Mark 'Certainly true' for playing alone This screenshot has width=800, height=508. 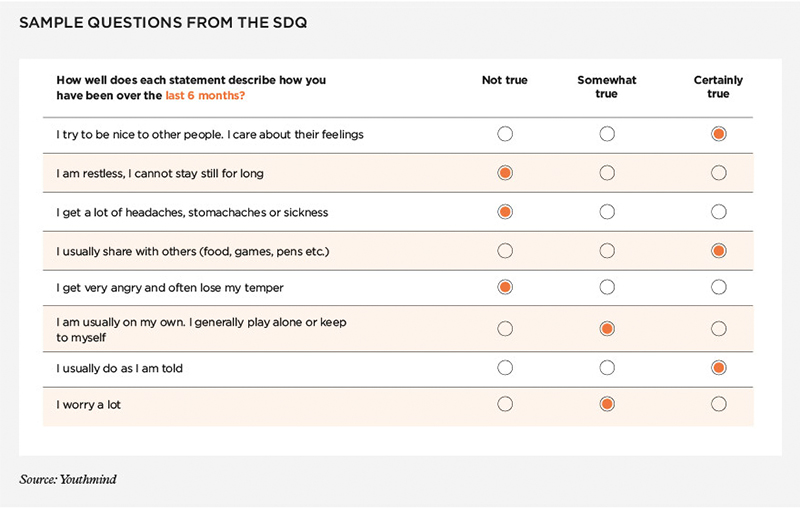(718, 328)
